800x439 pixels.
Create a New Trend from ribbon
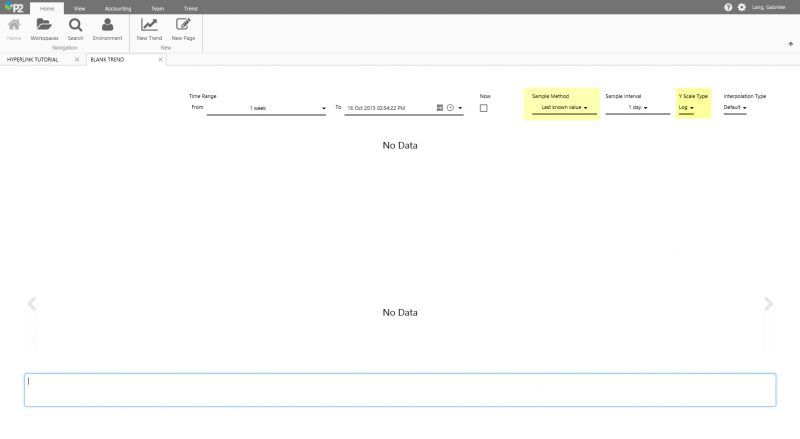[x=149, y=25]
